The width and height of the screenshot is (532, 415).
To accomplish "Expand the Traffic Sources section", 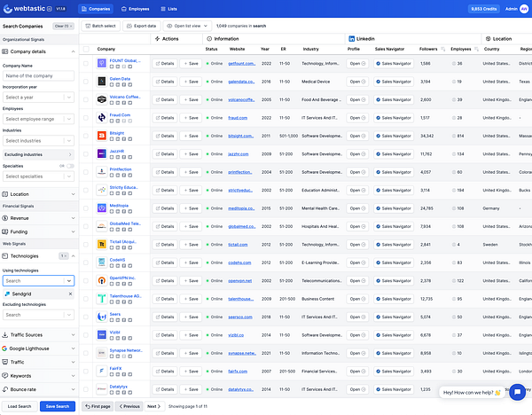I will [x=38, y=335].
